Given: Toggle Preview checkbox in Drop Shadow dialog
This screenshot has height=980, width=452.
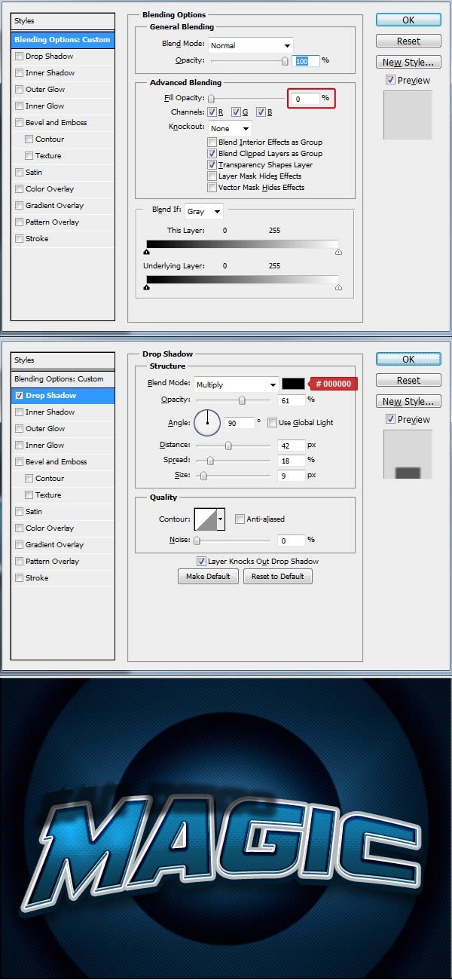Looking at the screenshot, I should tap(389, 419).
